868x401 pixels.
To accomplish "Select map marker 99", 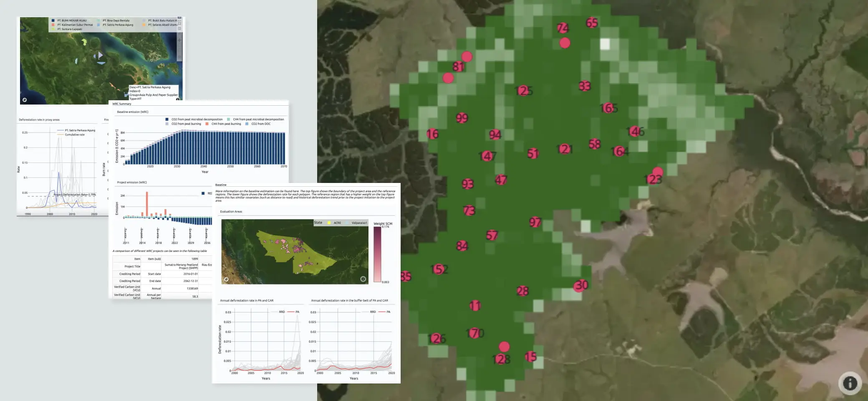I will (x=462, y=118).
